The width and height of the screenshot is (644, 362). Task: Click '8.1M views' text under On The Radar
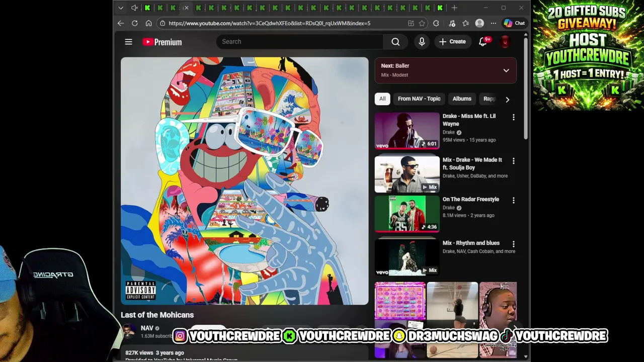[x=454, y=215]
